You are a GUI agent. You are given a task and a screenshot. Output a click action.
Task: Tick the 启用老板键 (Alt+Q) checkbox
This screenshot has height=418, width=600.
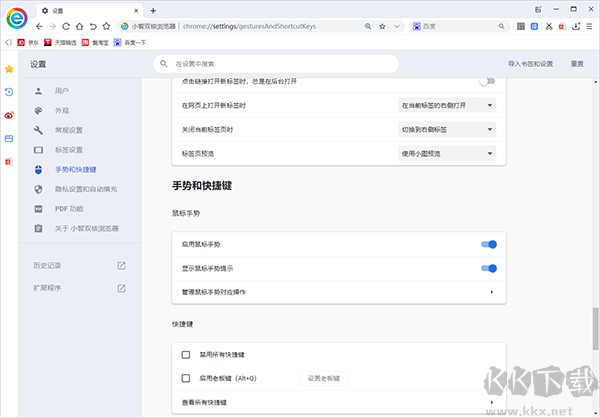[x=186, y=379]
